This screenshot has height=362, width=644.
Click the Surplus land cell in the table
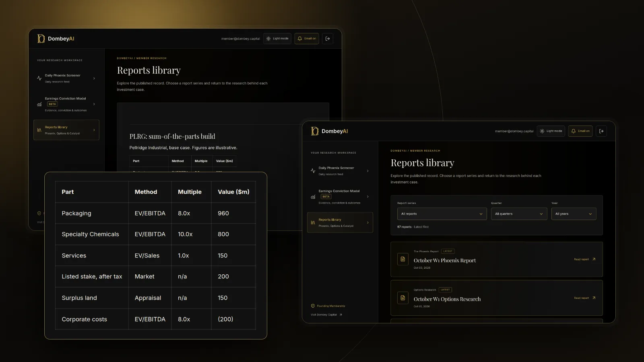(x=92, y=298)
